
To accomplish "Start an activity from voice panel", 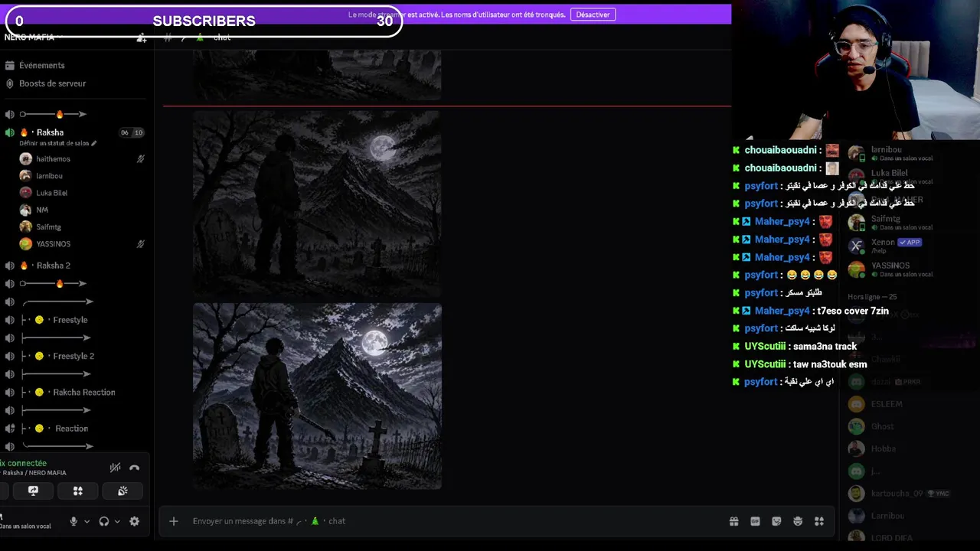I will point(77,491).
